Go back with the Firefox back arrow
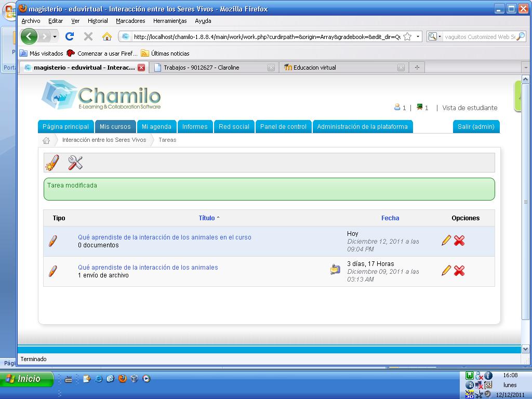This screenshot has width=532, height=399. [x=29, y=36]
